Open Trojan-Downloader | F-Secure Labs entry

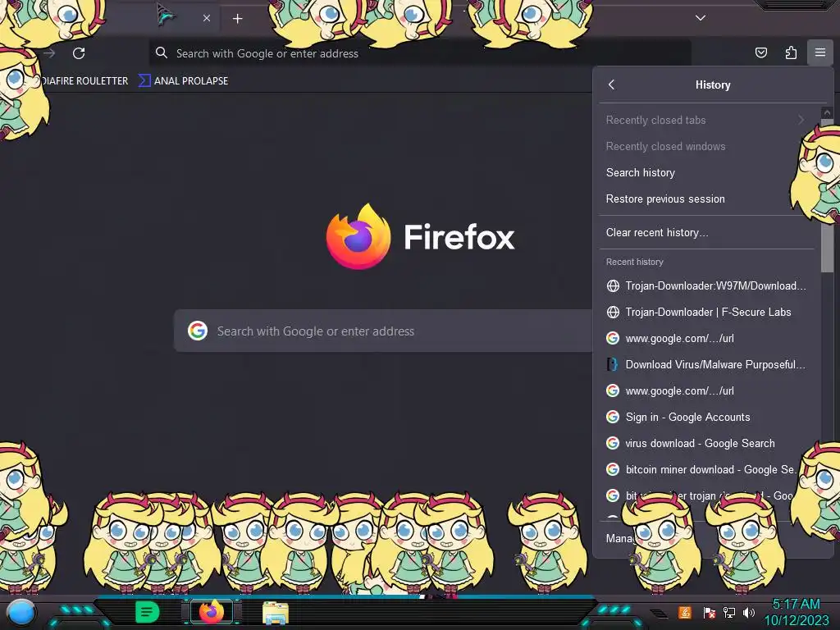tap(706, 312)
